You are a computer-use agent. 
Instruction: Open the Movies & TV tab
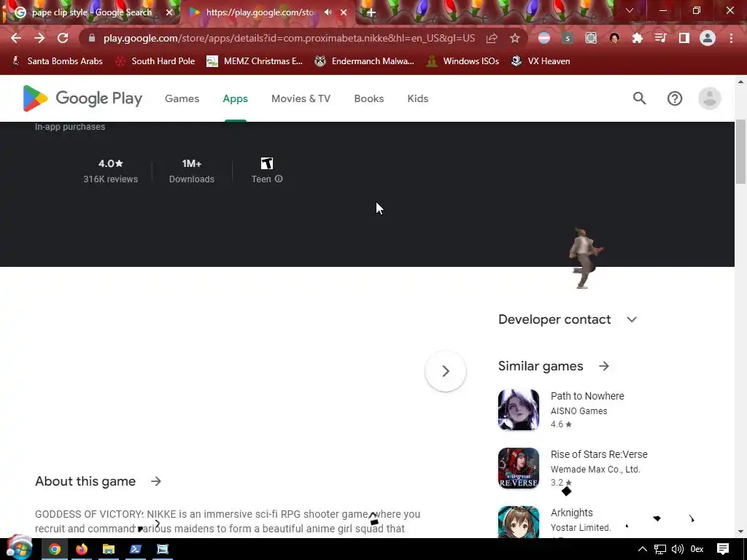[x=301, y=98]
